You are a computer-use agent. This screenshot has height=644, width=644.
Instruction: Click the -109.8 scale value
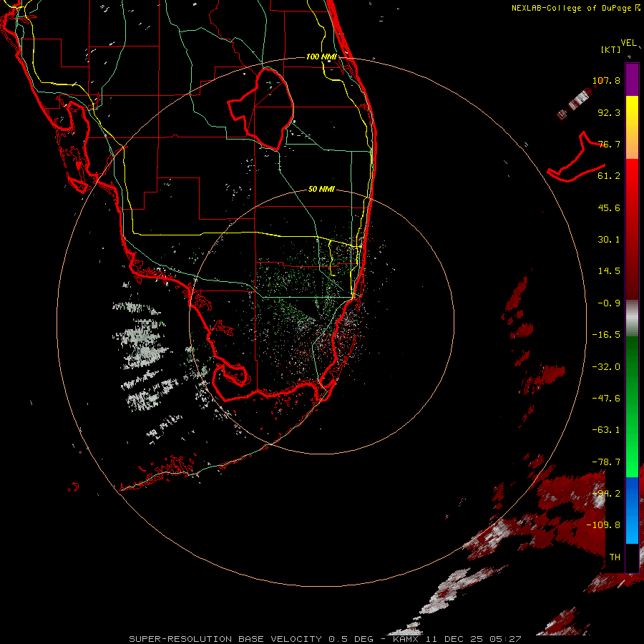click(603, 525)
